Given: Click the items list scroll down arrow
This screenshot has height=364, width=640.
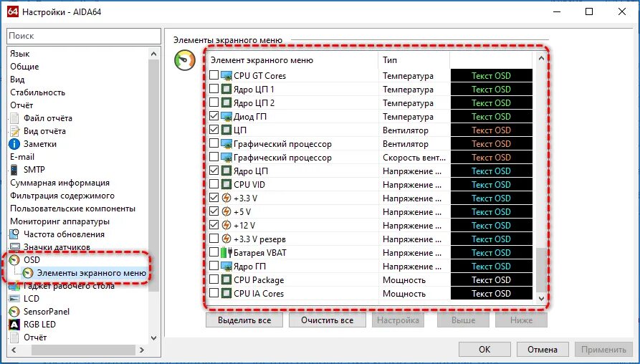Looking at the screenshot, I should point(541,298).
